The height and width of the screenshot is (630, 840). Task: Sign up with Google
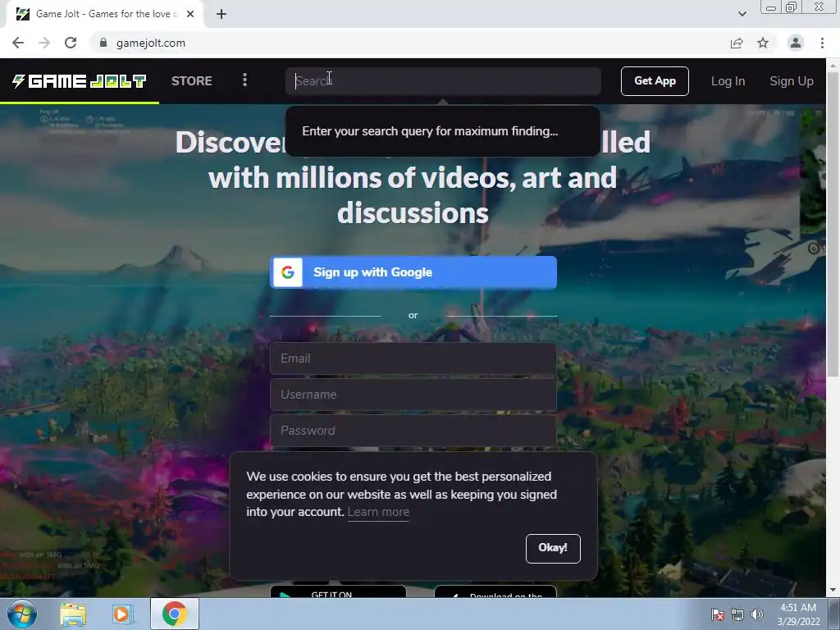[413, 272]
